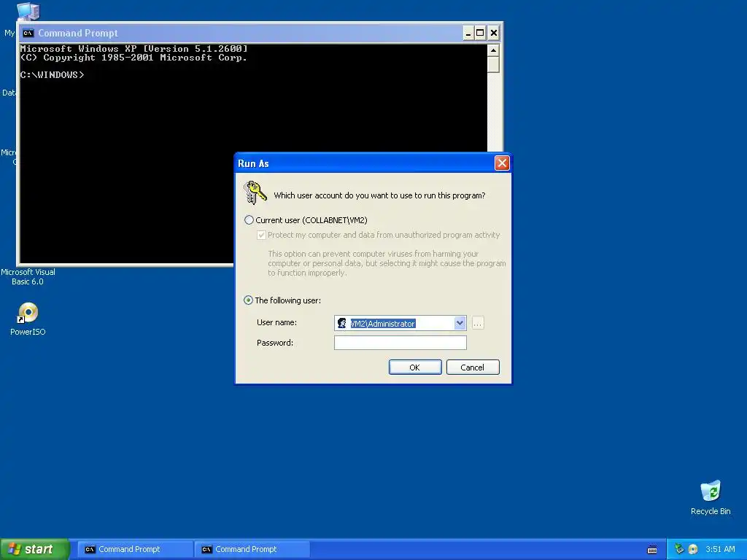This screenshot has height=560, width=747.
Task: Close the Run As dialog
Action: click(502, 163)
